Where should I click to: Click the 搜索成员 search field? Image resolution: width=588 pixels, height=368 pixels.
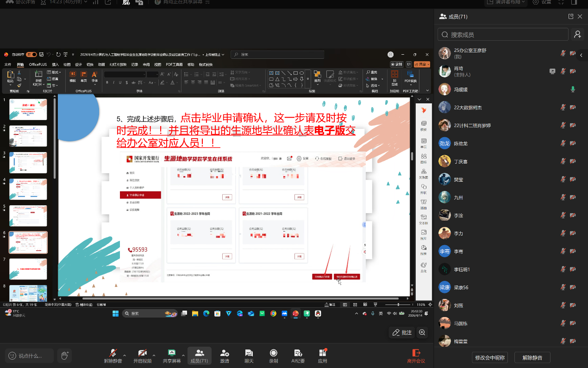click(x=503, y=34)
